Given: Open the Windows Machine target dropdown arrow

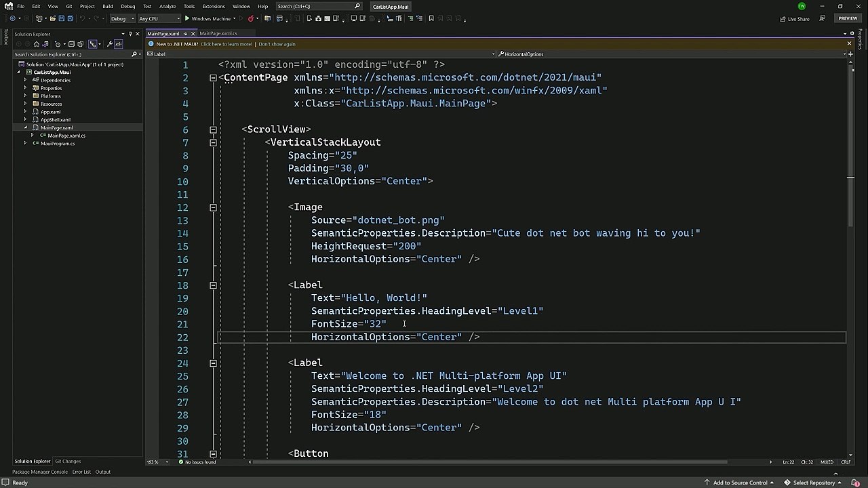Looking at the screenshot, I should click(234, 19).
